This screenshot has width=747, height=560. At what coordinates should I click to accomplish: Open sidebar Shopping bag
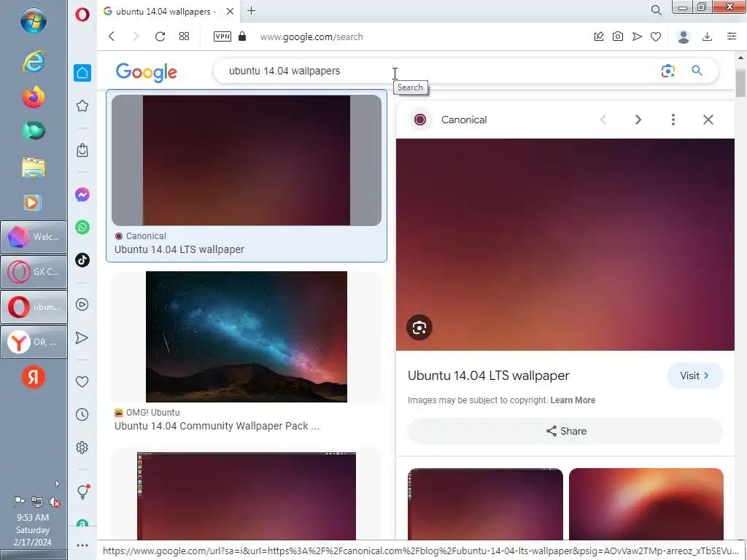[x=82, y=150]
